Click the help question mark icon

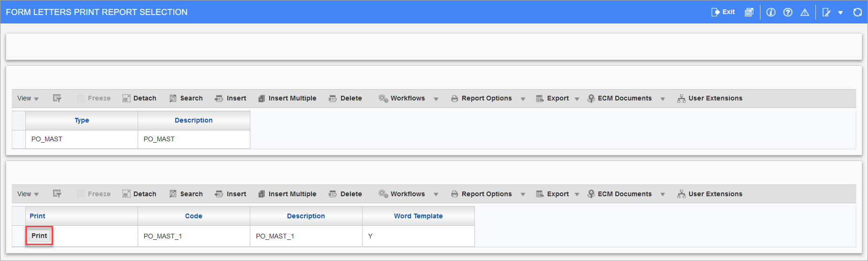[x=788, y=12]
